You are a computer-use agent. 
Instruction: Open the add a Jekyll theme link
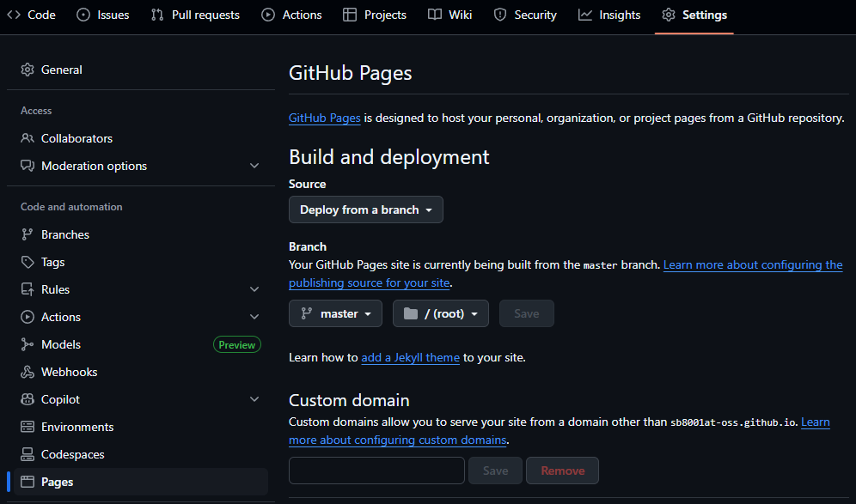(x=411, y=357)
